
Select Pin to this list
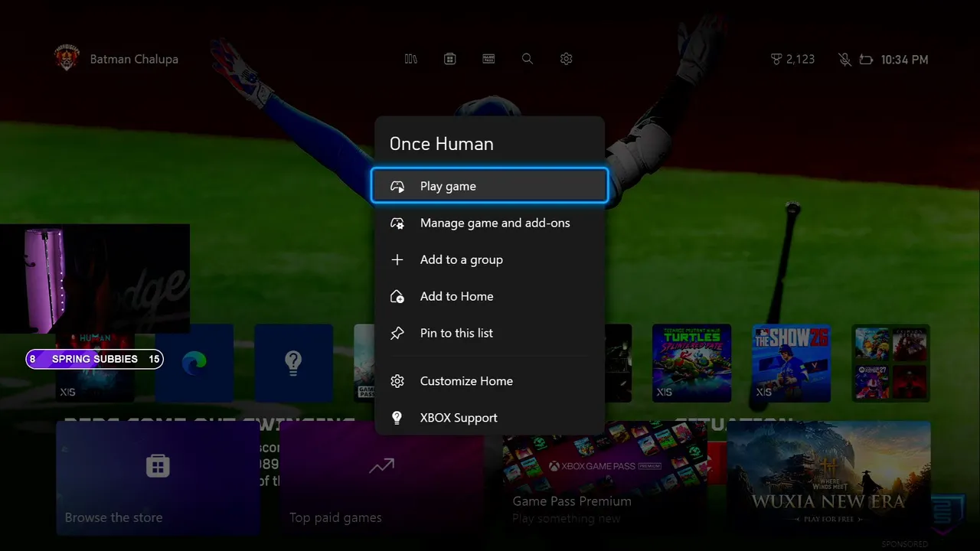[x=489, y=333]
